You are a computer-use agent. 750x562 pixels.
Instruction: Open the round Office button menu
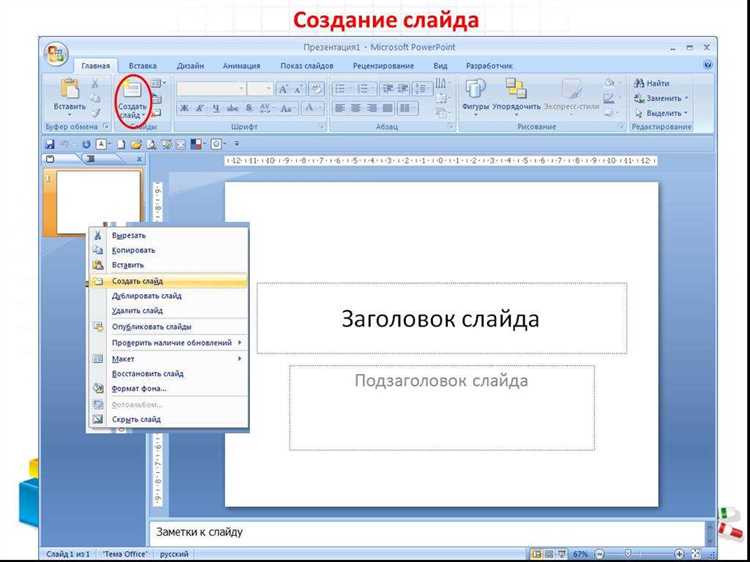(x=56, y=54)
